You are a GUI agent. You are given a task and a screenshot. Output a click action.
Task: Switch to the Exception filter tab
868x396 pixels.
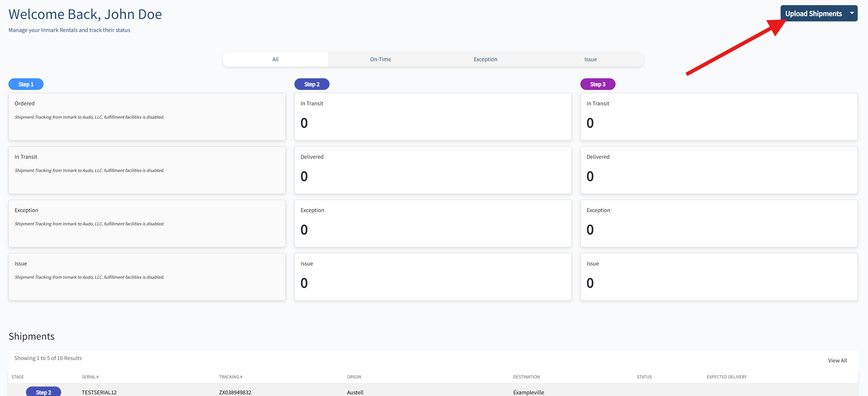coord(486,59)
